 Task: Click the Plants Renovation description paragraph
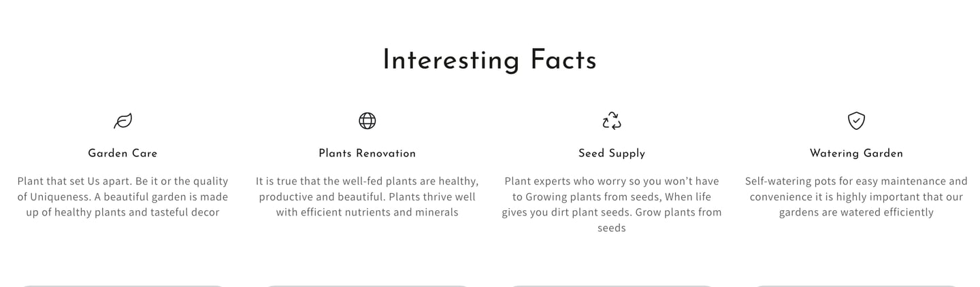367,197
